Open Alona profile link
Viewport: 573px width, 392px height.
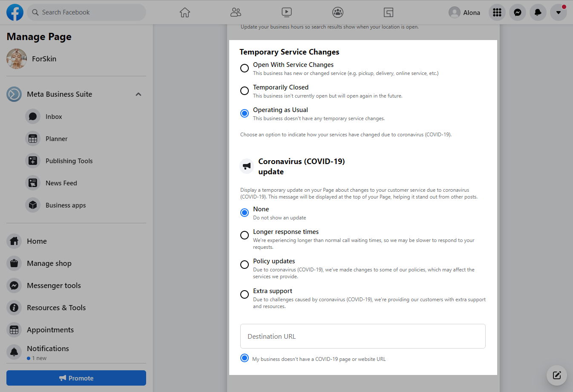point(465,12)
